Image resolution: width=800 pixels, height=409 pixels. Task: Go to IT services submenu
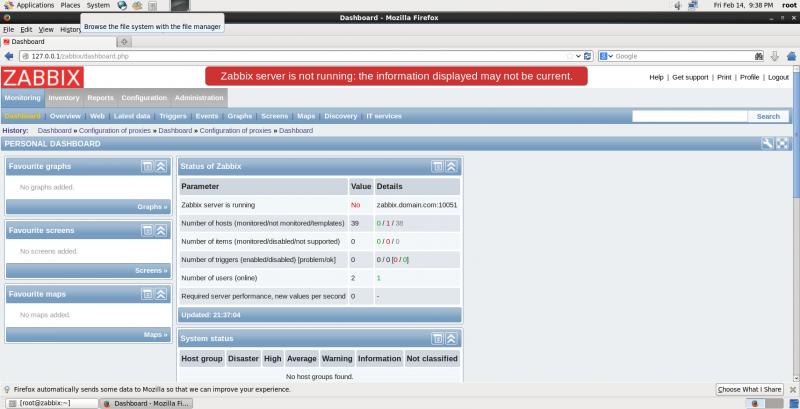coord(384,116)
